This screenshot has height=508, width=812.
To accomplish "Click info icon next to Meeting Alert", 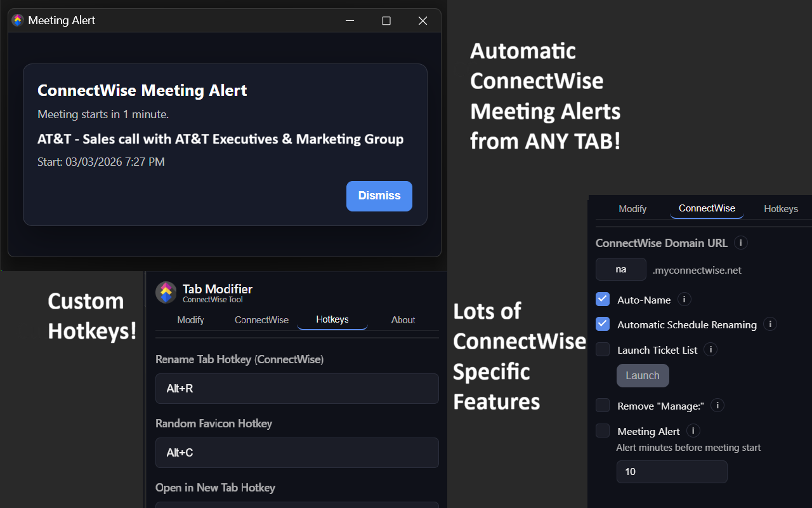I will click(693, 431).
